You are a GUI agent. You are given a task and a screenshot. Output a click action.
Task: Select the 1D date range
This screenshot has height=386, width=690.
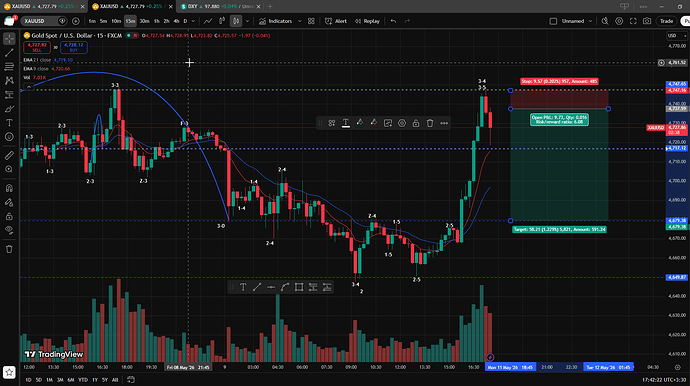28,380
